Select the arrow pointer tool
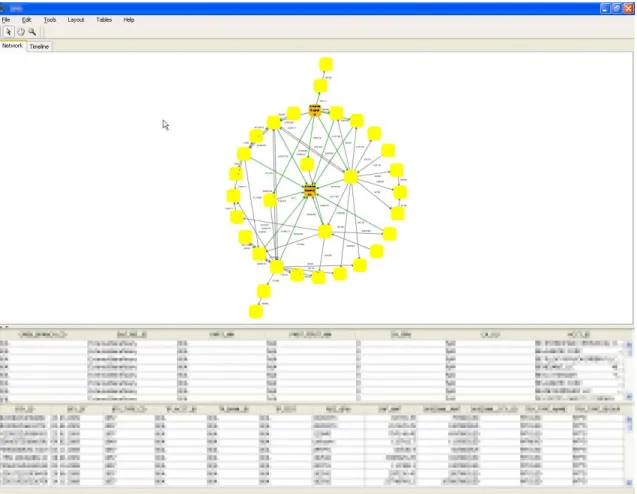 pyautogui.click(x=9, y=32)
